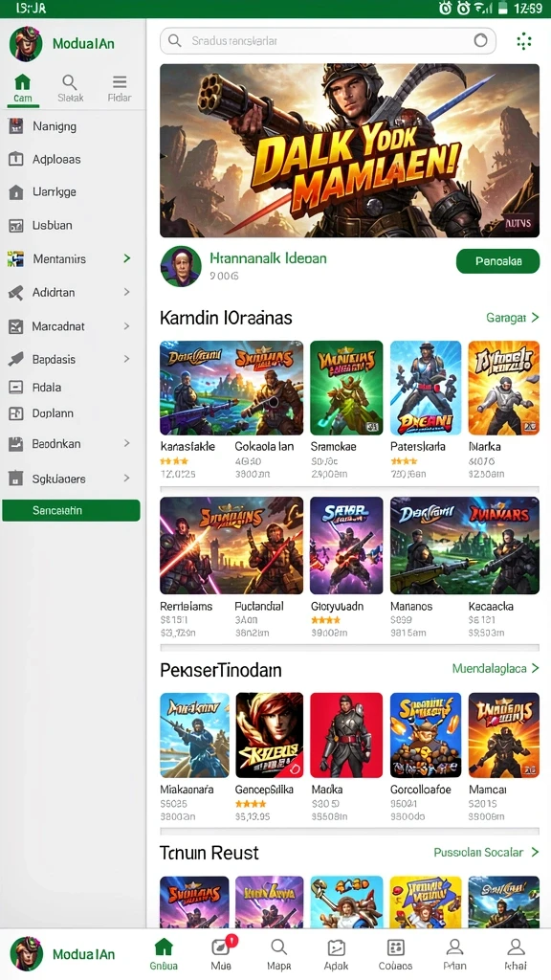The height and width of the screenshot is (980, 551).
Task: Click the Sradus search input field
Action: 328,41
